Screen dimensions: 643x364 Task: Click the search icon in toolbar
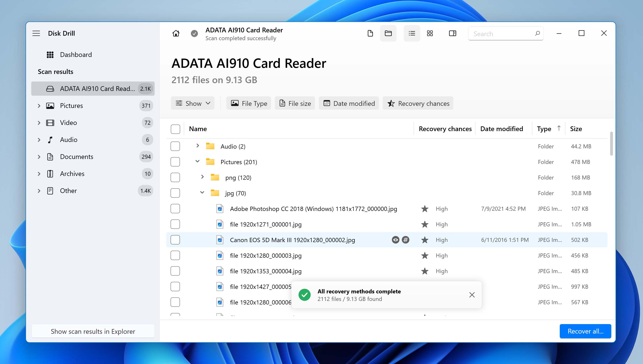point(537,34)
